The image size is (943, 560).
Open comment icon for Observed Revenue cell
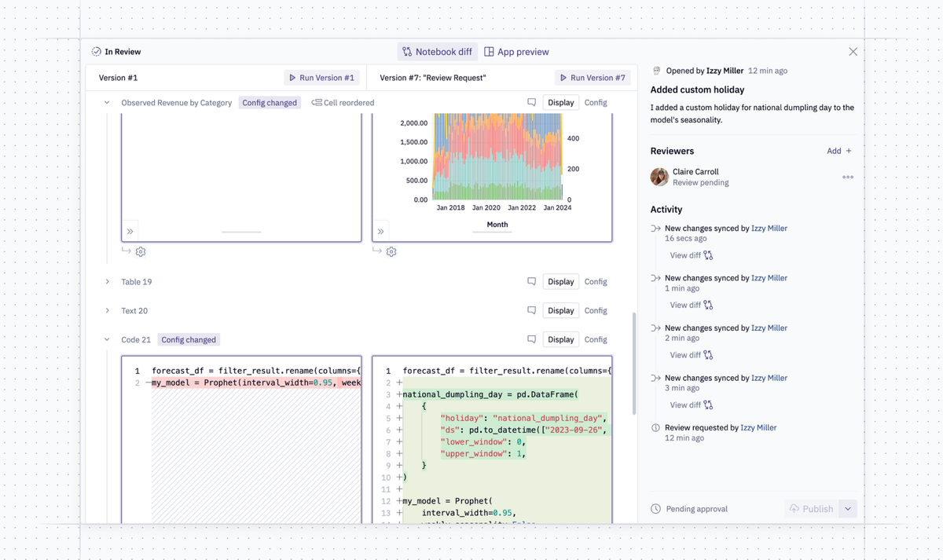click(531, 103)
